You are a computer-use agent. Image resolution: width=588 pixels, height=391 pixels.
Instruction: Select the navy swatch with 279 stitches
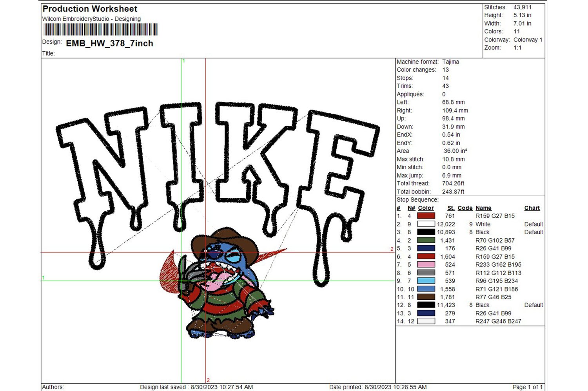[426, 313]
